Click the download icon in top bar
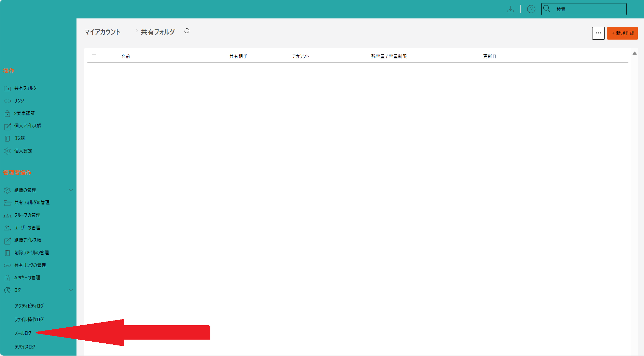644x356 pixels. coord(510,9)
